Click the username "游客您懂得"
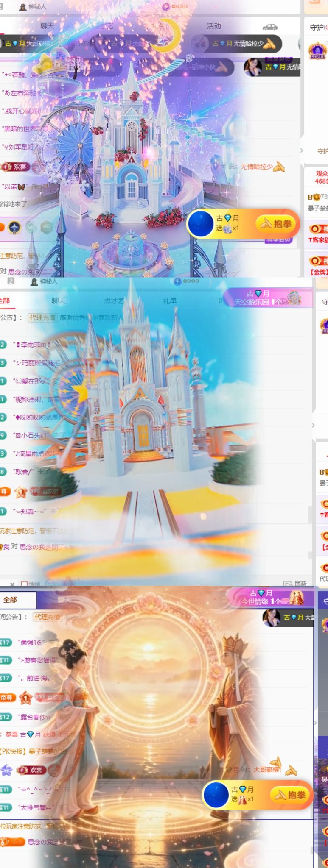 point(38,660)
